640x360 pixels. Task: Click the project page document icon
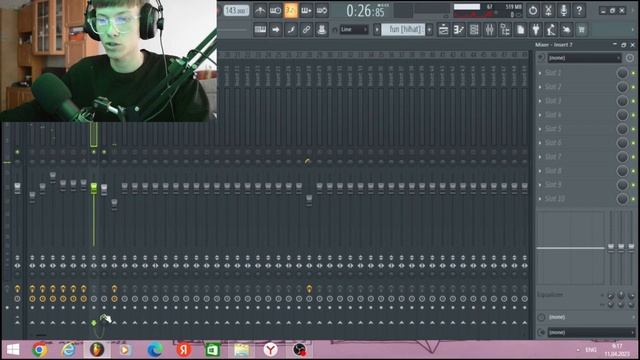click(x=520, y=29)
